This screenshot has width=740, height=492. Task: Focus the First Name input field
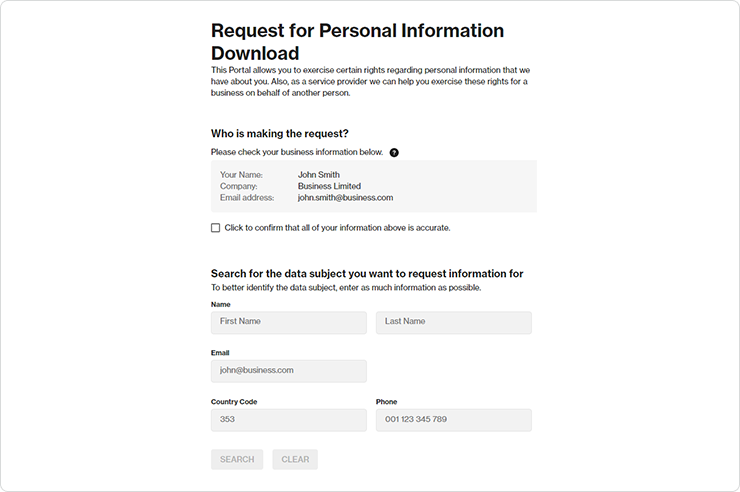pyautogui.click(x=289, y=323)
